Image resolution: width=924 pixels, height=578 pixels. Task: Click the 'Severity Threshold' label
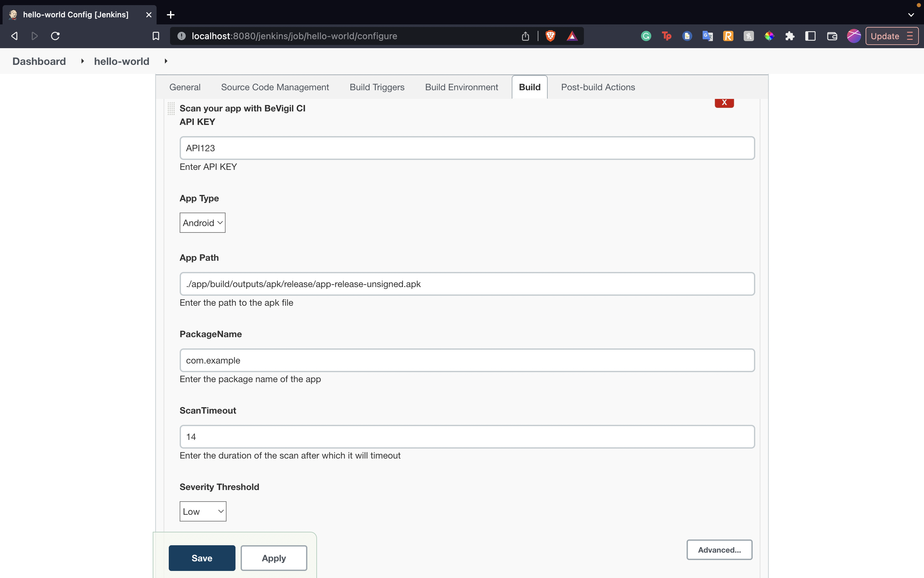coord(219,486)
